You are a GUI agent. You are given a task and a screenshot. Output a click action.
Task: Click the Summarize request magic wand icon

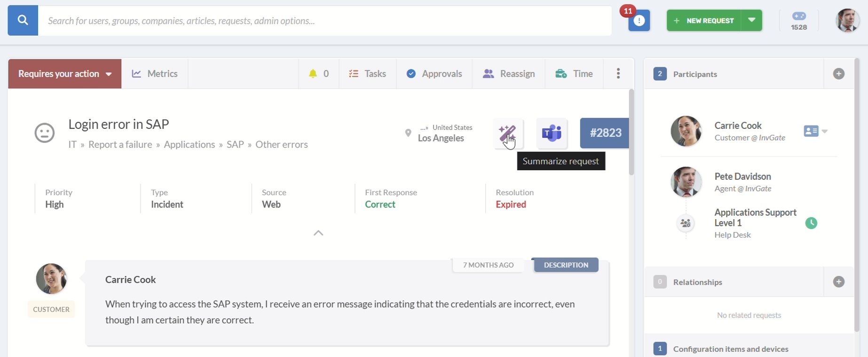pos(508,133)
